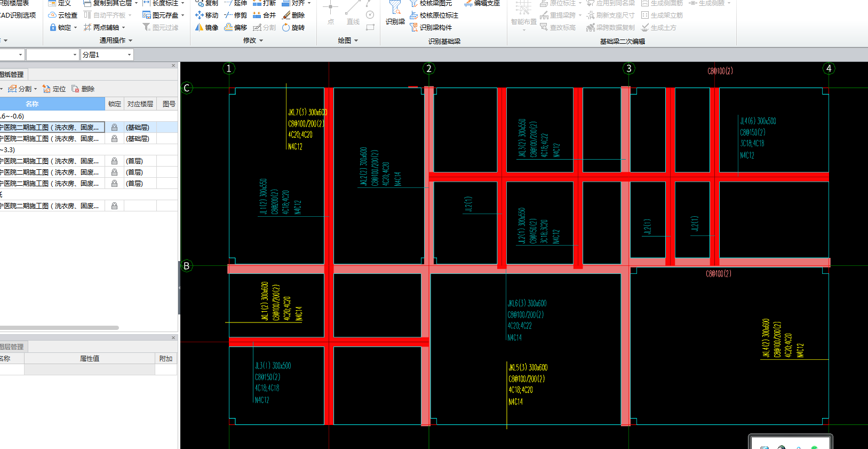Click 删除 delete in drawing management panel
The width and height of the screenshot is (868, 449).
[83, 89]
